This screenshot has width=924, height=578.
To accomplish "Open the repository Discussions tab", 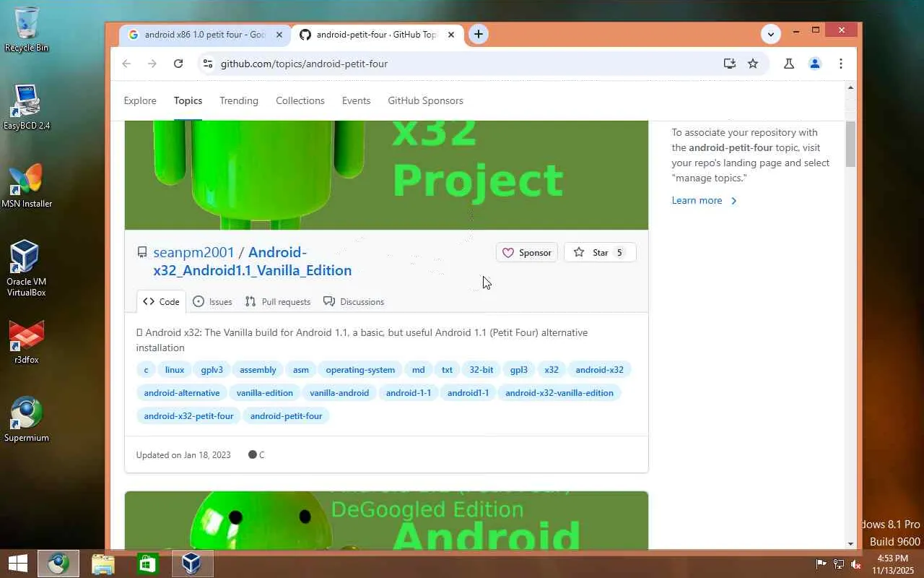I will pos(354,301).
